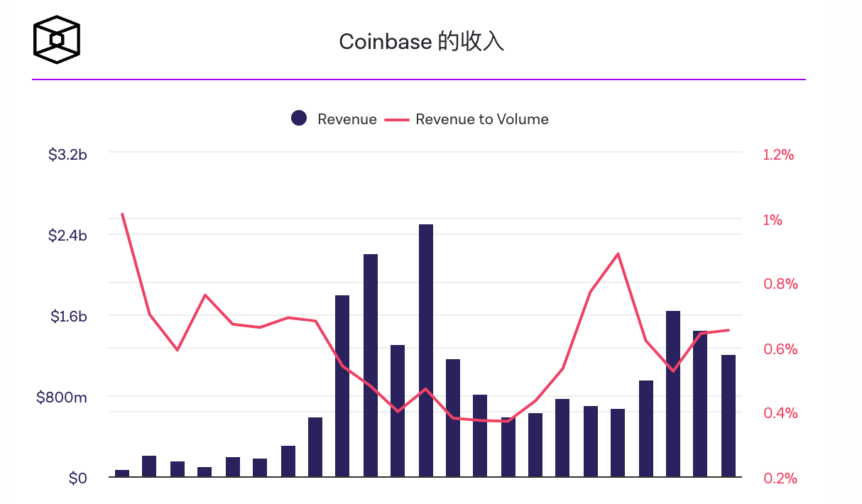Toggle the Revenue series in the legend
This screenshot has width=862, height=504.
click(x=347, y=119)
